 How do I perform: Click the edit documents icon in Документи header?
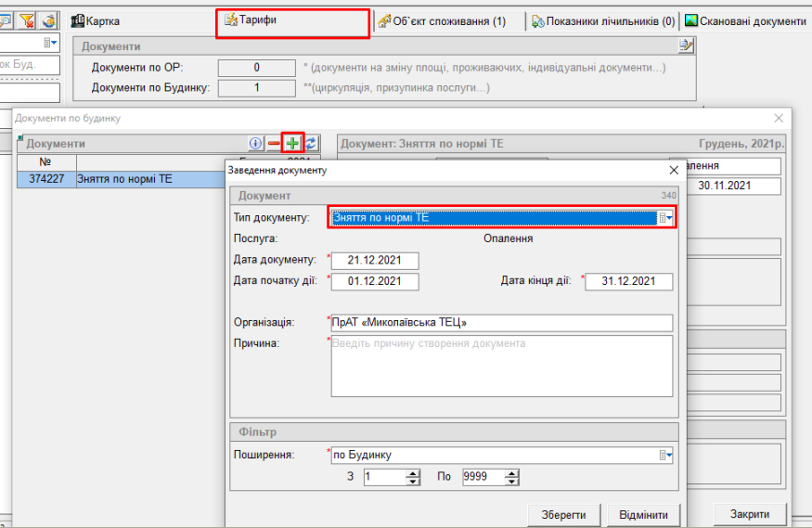[x=686, y=45]
